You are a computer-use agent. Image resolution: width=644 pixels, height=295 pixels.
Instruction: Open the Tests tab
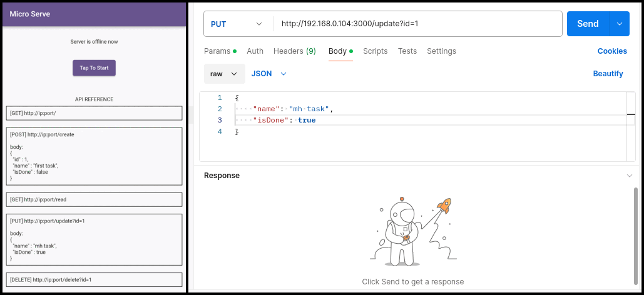[x=407, y=51]
